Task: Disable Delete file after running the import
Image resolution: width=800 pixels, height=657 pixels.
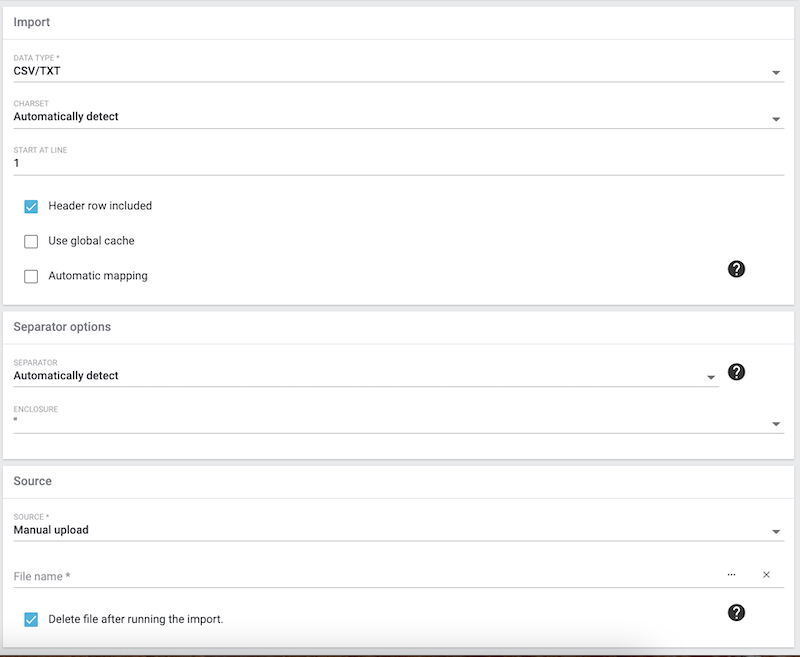Action: click(31, 620)
